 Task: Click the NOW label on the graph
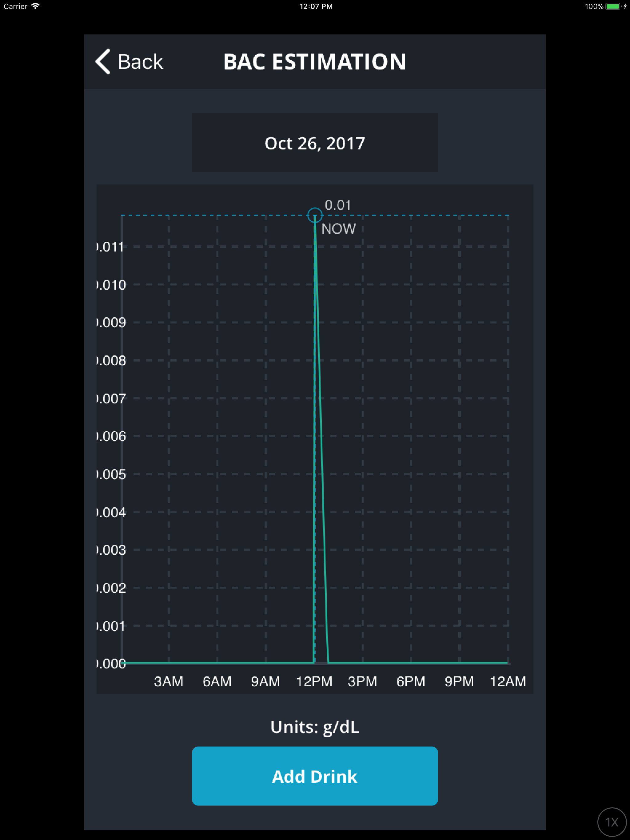point(339,229)
